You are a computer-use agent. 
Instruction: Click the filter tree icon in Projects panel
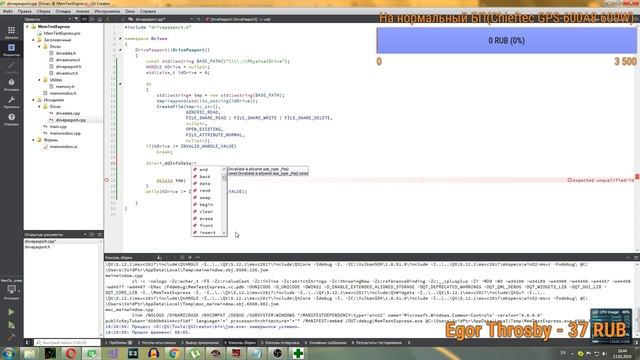[76, 19]
